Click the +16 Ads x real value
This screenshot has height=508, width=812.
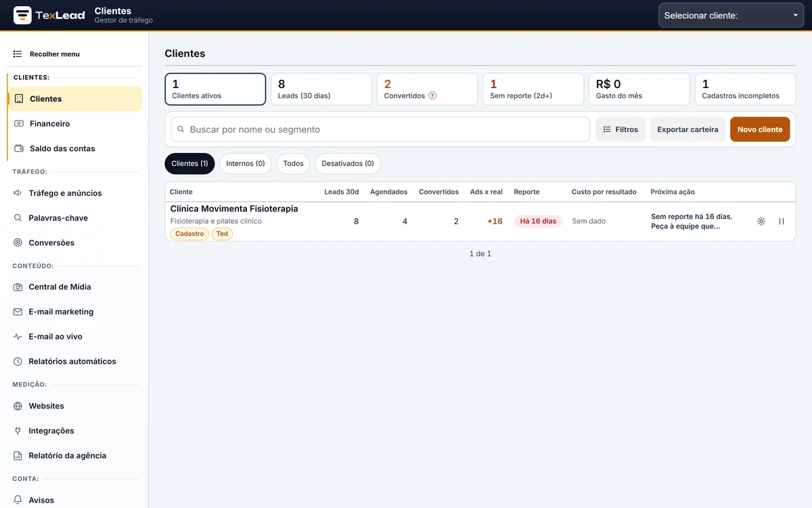point(495,221)
